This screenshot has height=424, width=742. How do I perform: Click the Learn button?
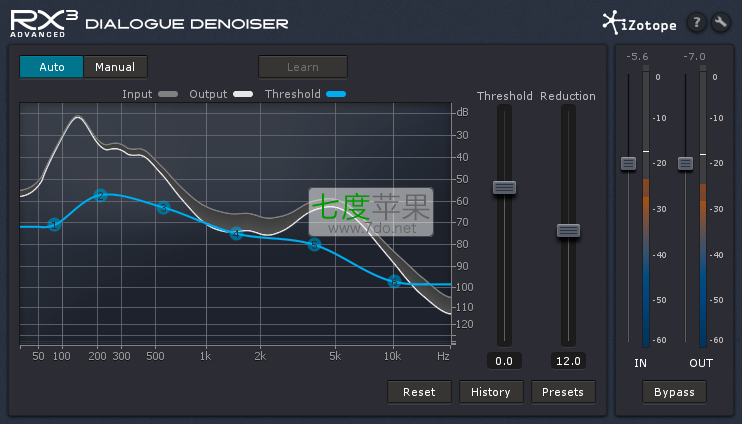click(303, 67)
